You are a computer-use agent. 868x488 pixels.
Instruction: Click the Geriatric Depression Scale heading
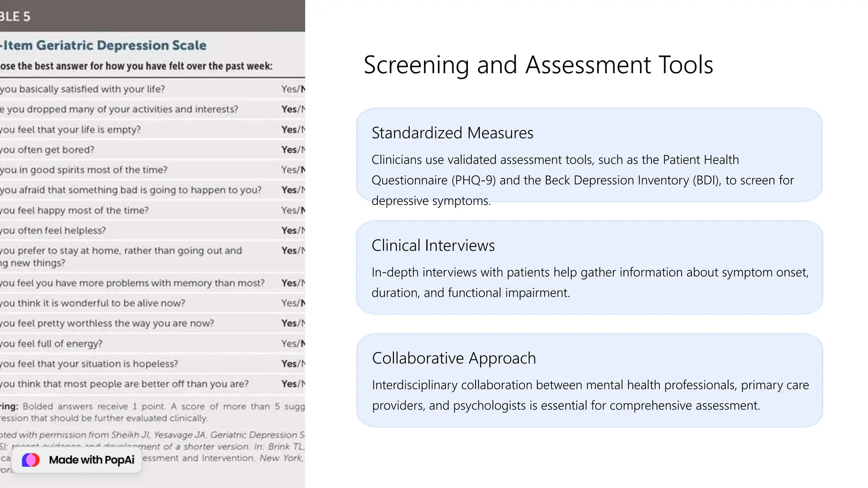[x=104, y=45]
